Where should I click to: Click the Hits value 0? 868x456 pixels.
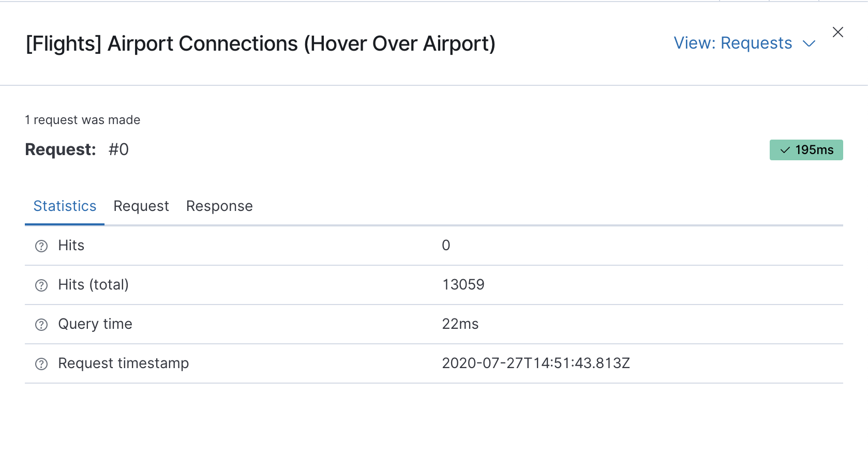tap(446, 246)
